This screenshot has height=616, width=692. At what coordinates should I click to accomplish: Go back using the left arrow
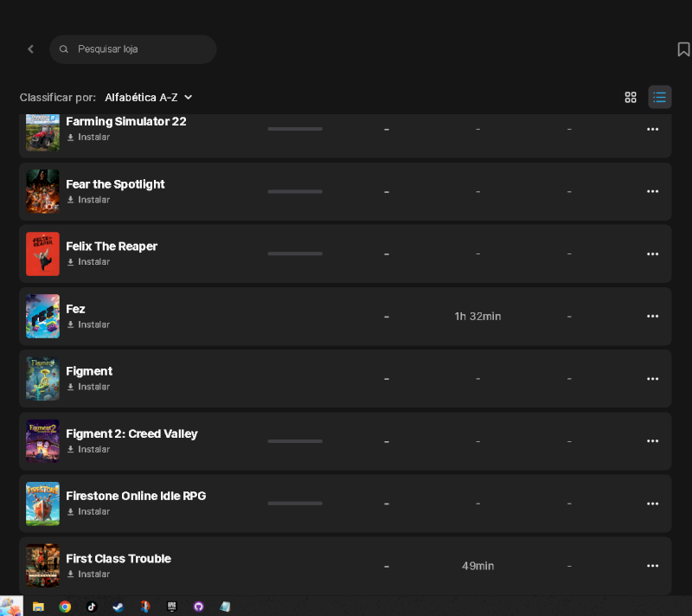pyautogui.click(x=30, y=49)
